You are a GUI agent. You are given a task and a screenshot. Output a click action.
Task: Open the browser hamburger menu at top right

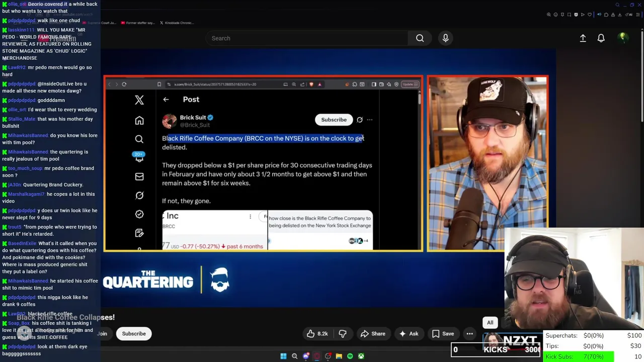pos(637,15)
